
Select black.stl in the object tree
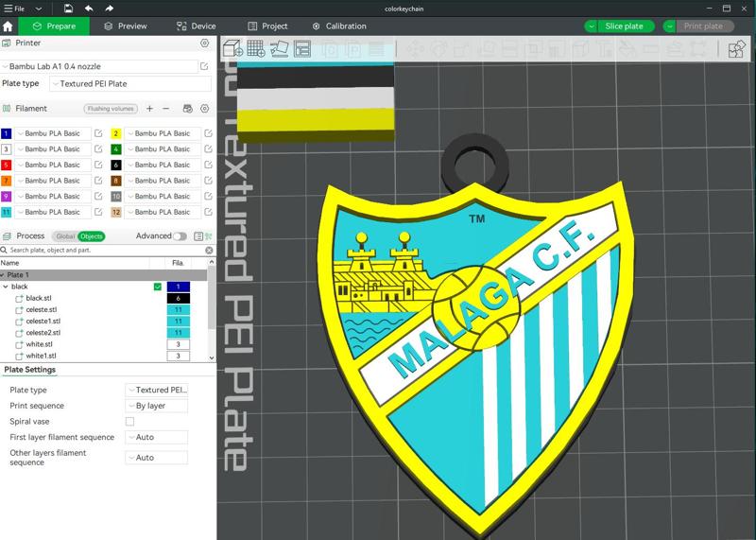coord(39,298)
